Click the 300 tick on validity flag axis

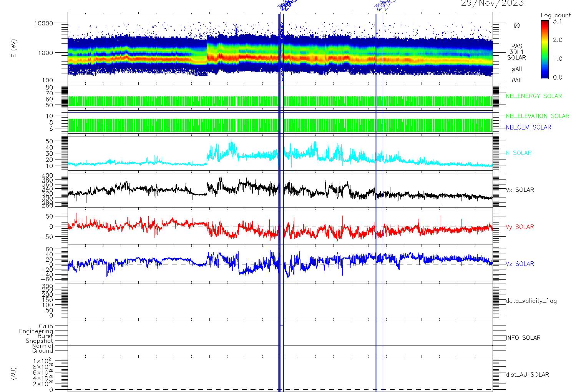coord(48,287)
